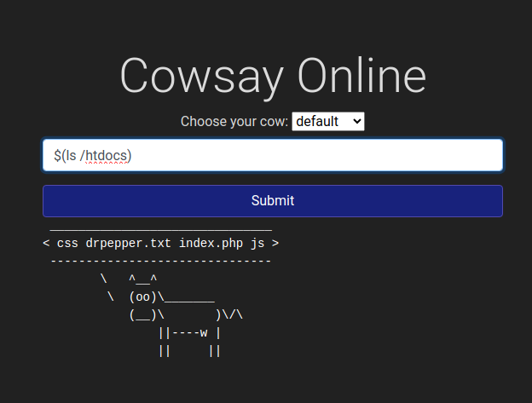Click the cow's ")\/\" tail
Image resolution: width=532 pixels, height=403 pixels.
click(229, 314)
